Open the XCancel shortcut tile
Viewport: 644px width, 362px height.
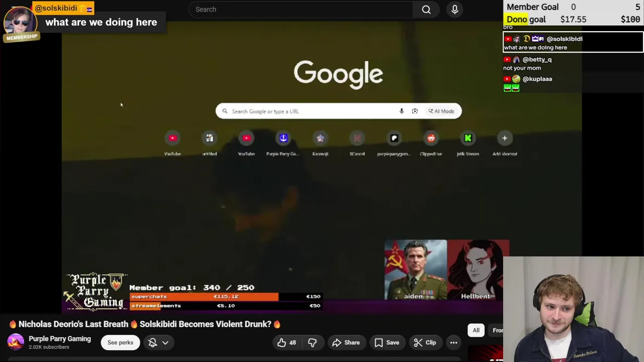pos(357,143)
